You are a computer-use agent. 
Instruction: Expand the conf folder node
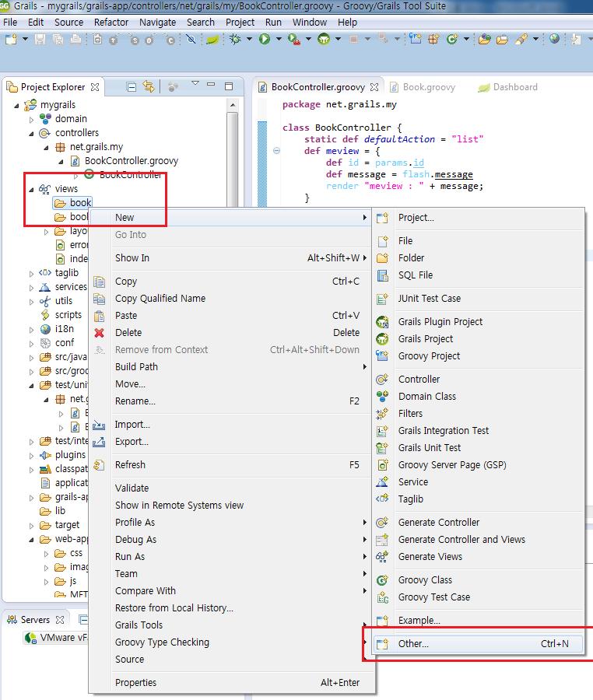(x=31, y=344)
